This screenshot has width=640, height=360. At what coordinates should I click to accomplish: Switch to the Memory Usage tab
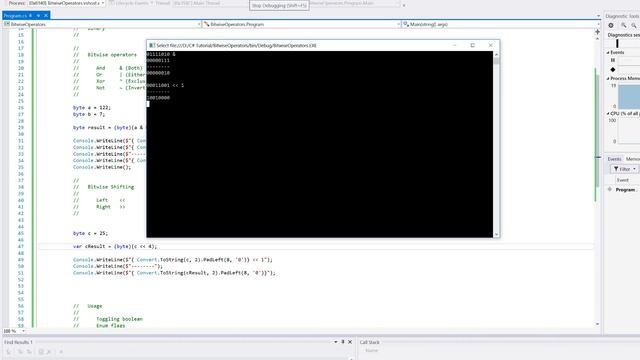tap(632, 159)
